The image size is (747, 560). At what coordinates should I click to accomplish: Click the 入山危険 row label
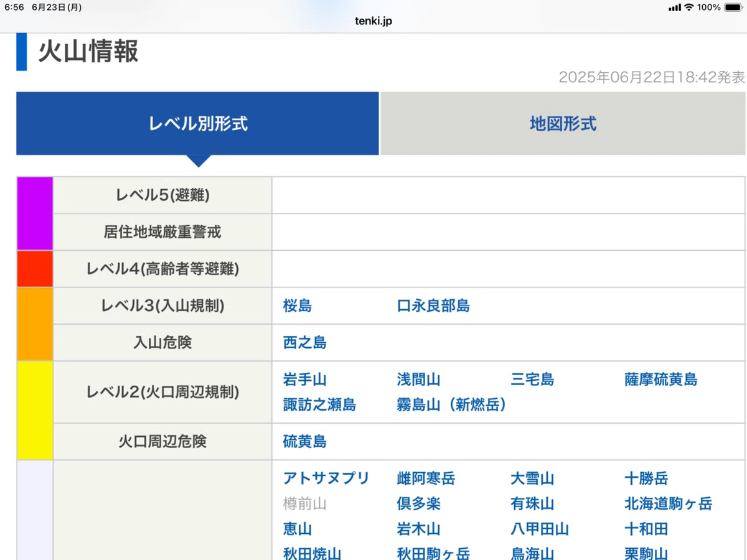[162, 342]
